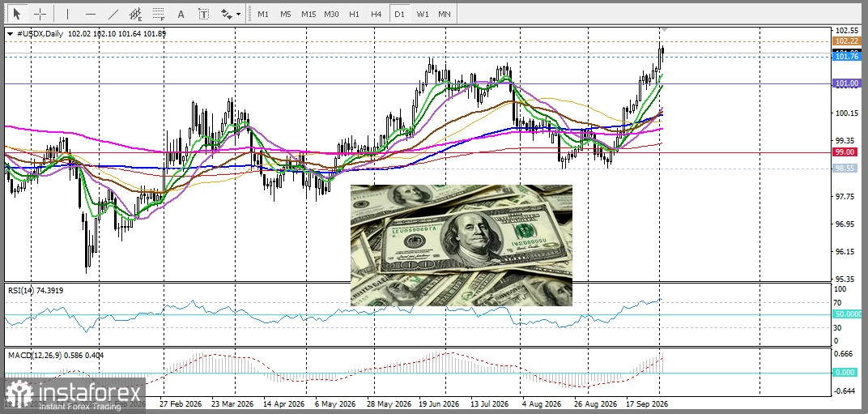Click the MACD 0.000 level label

(x=846, y=373)
